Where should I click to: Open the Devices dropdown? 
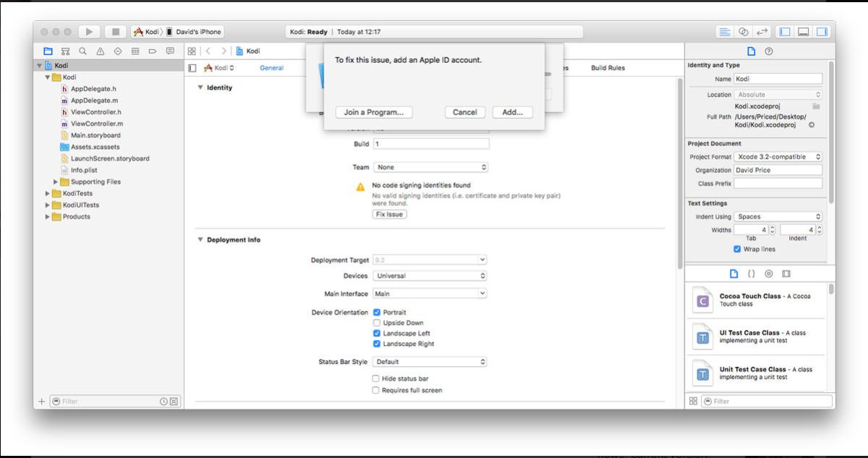[x=430, y=276]
